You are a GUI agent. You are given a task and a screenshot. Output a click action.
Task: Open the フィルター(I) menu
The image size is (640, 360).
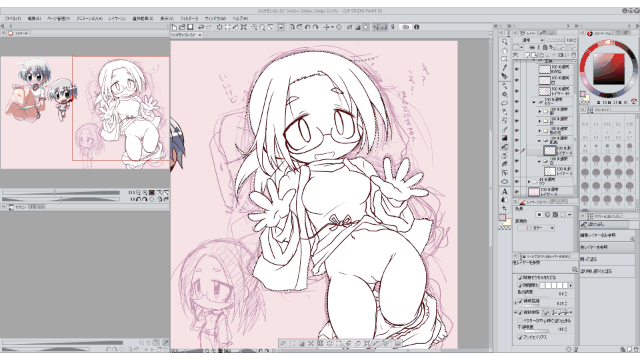click(x=189, y=19)
